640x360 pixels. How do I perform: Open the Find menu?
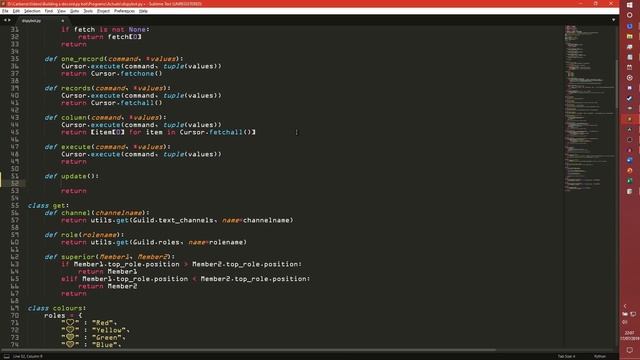click(x=49, y=11)
